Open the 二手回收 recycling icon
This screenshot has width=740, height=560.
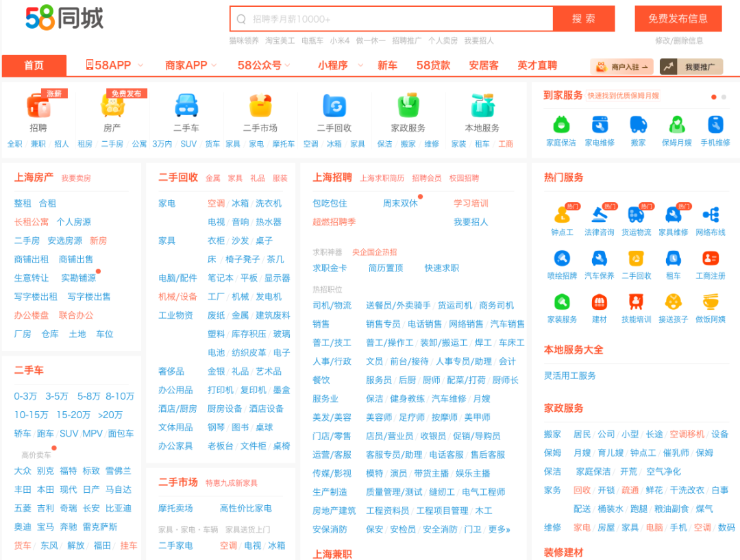pyautogui.click(x=334, y=106)
